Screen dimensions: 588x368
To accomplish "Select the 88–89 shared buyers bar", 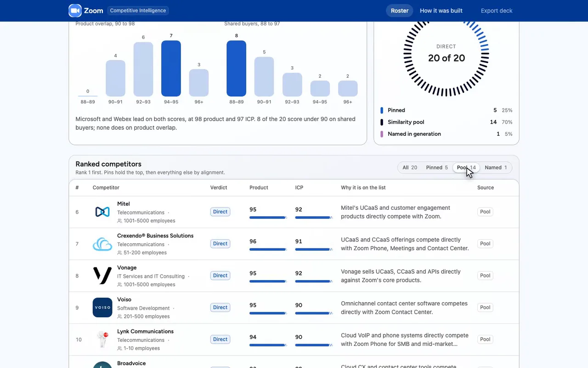I will (x=236, y=69).
